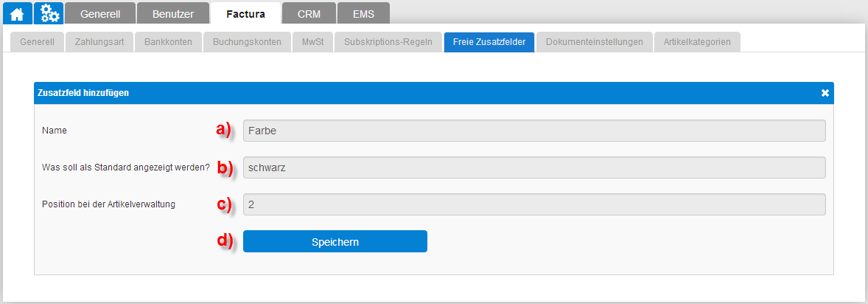Open the Generell sub-tab under Factura
The height and width of the screenshot is (304, 868).
37,42
